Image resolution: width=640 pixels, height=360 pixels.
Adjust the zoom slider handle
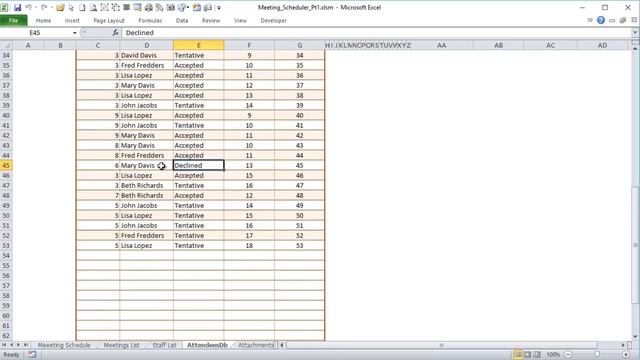coord(597,355)
